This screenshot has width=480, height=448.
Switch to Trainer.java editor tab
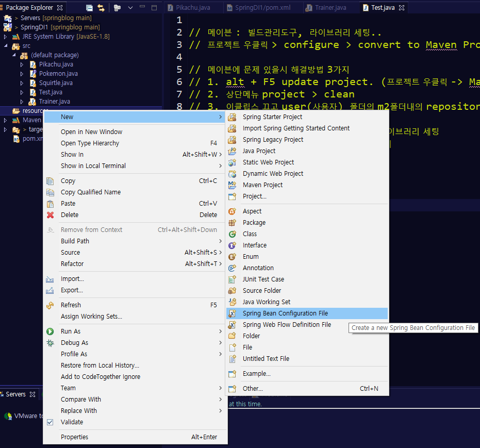coord(330,8)
